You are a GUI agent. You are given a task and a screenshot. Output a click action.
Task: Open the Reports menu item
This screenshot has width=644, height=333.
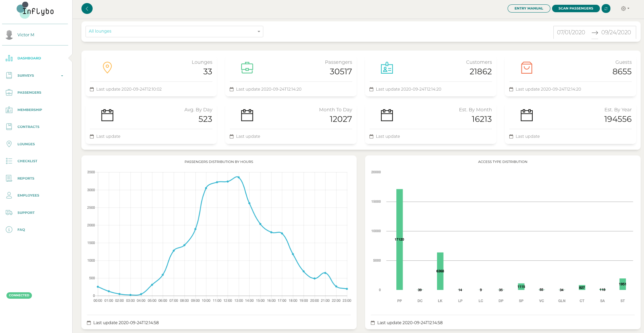click(26, 178)
